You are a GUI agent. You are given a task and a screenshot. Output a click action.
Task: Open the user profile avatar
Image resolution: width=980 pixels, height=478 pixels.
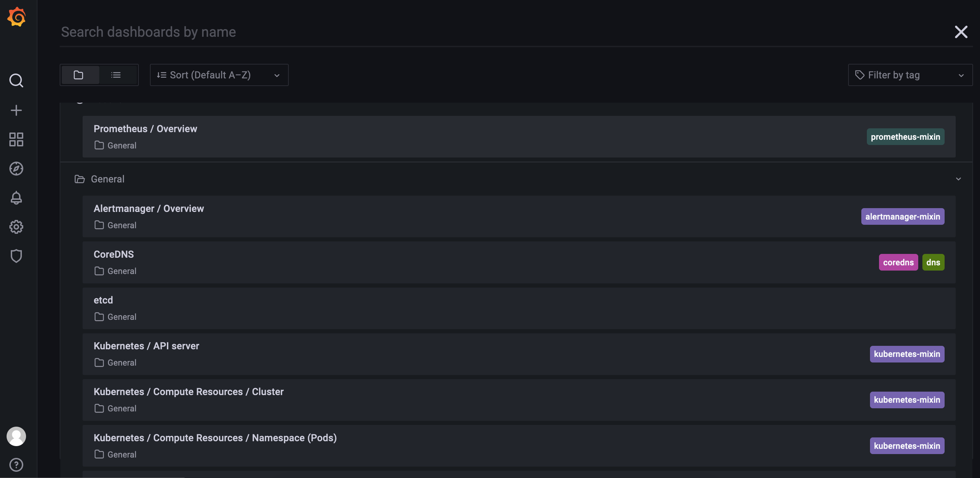(x=16, y=436)
